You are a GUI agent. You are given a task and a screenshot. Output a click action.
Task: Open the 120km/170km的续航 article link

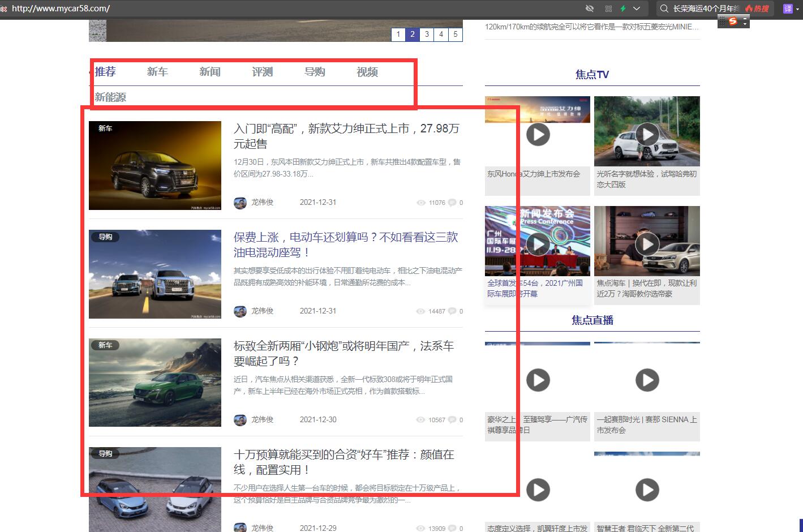(592, 27)
